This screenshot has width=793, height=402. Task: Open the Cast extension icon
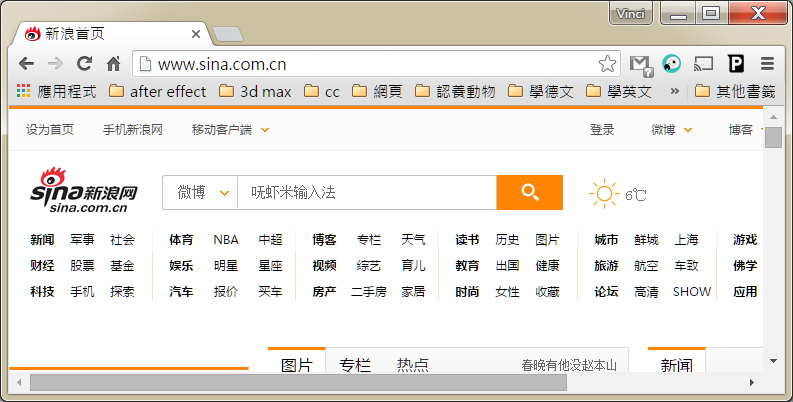click(703, 64)
